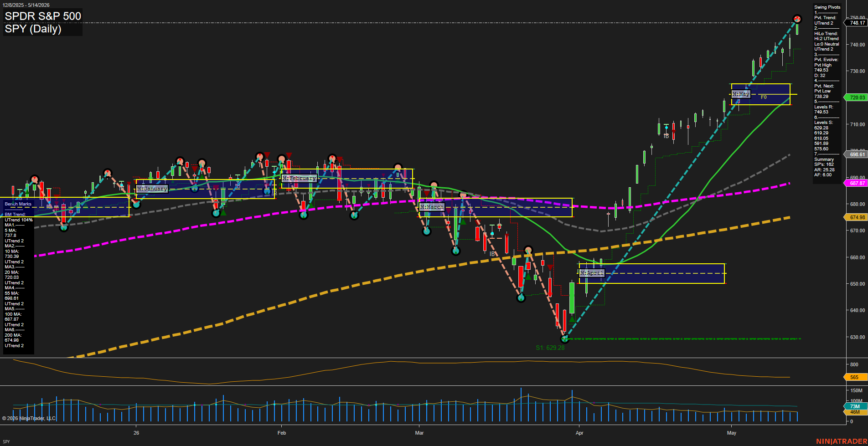The width and height of the screenshot is (868, 446).
Task: Click the Feb label on time axis
Action: [282, 433]
